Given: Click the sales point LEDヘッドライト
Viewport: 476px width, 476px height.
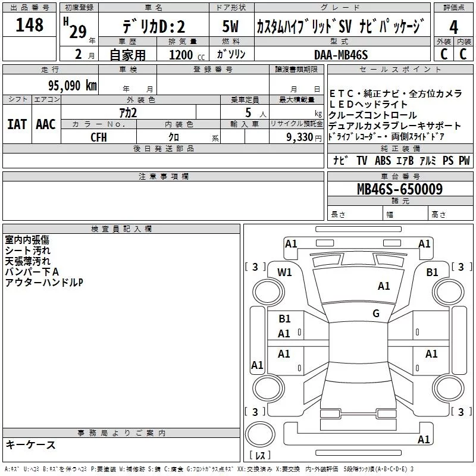Looking at the screenshot, I should 368,105.
